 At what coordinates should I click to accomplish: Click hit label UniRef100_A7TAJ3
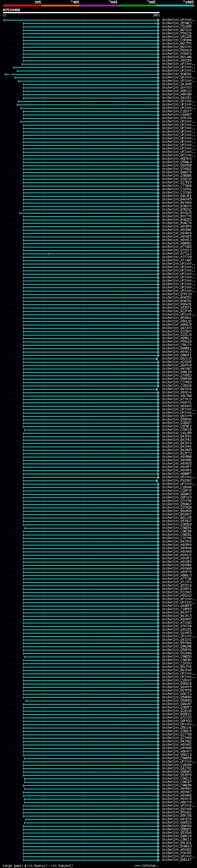point(176,399)
